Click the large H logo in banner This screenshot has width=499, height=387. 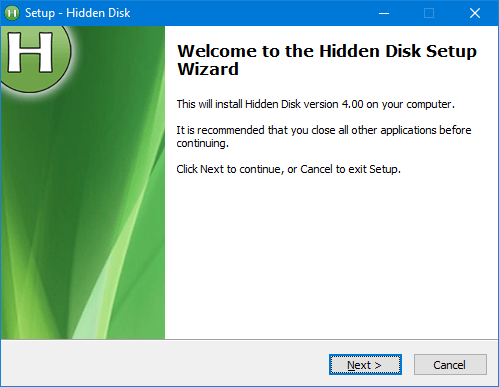[32, 55]
